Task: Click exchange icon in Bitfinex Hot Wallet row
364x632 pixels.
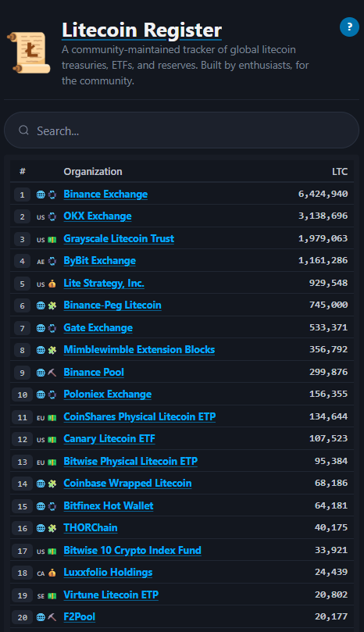Action: (x=52, y=506)
